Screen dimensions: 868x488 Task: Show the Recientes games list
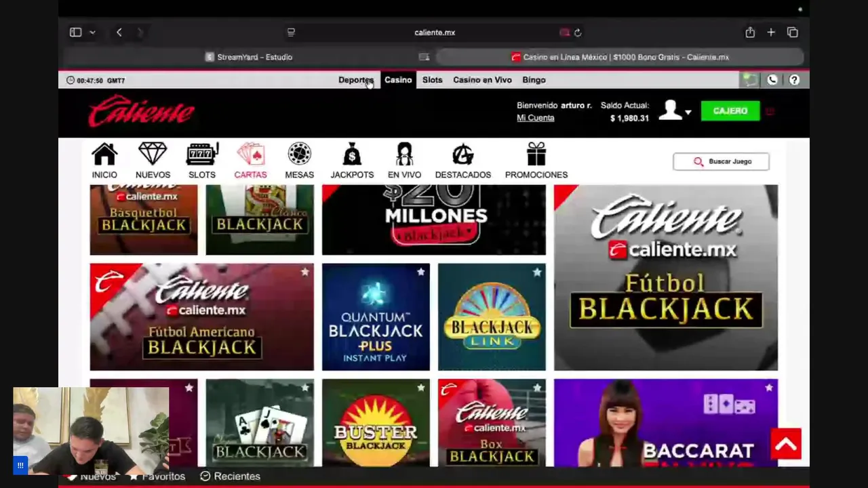tap(231, 476)
